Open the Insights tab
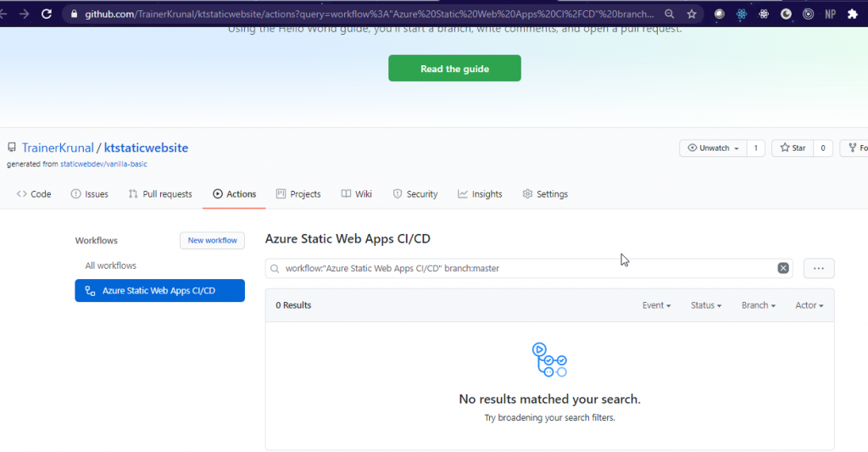This screenshot has width=868, height=452. 480,194
